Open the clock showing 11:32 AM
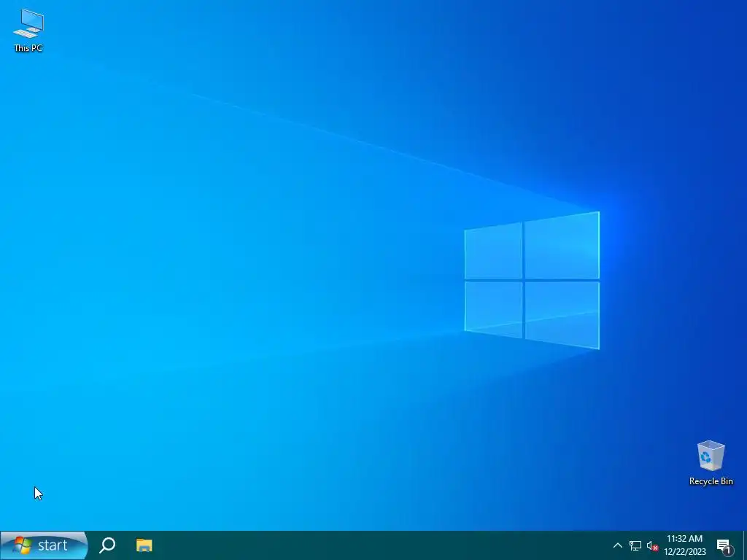The width and height of the screenshot is (747, 560). pyautogui.click(x=684, y=545)
